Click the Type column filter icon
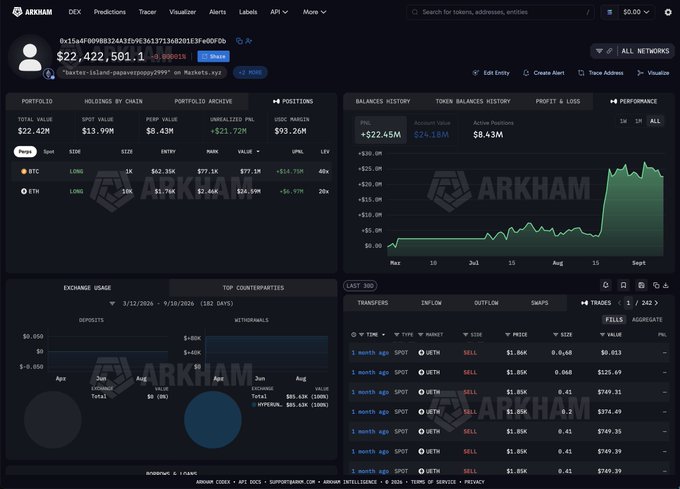This screenshot has width=680, height=489. [396, 335]
